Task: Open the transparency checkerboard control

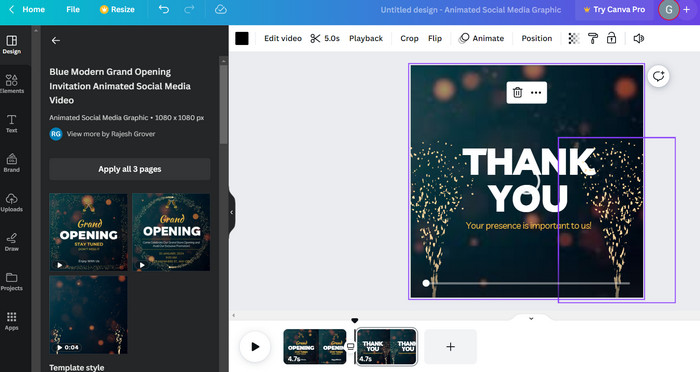Action: [574, 38]
